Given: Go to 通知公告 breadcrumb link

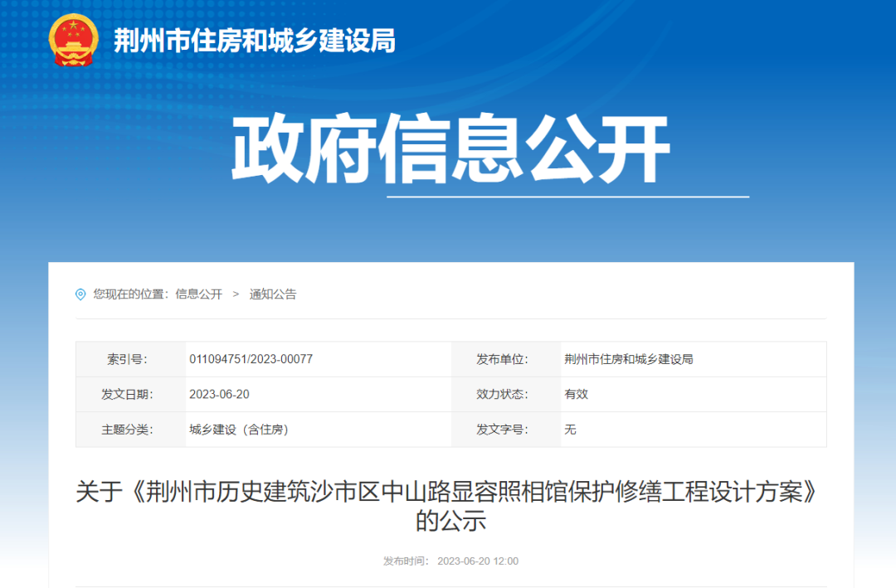Looking at the screenshot, I should [x=273, y=294].
